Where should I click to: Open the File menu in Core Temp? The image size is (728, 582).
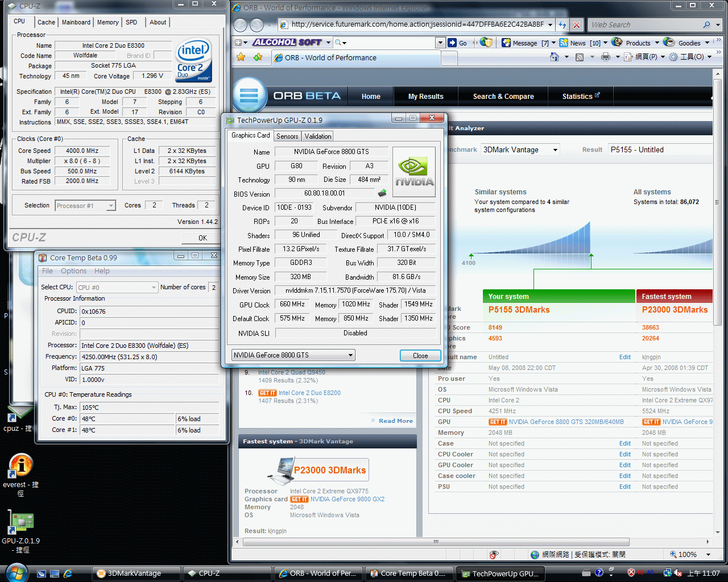[47, 271]
